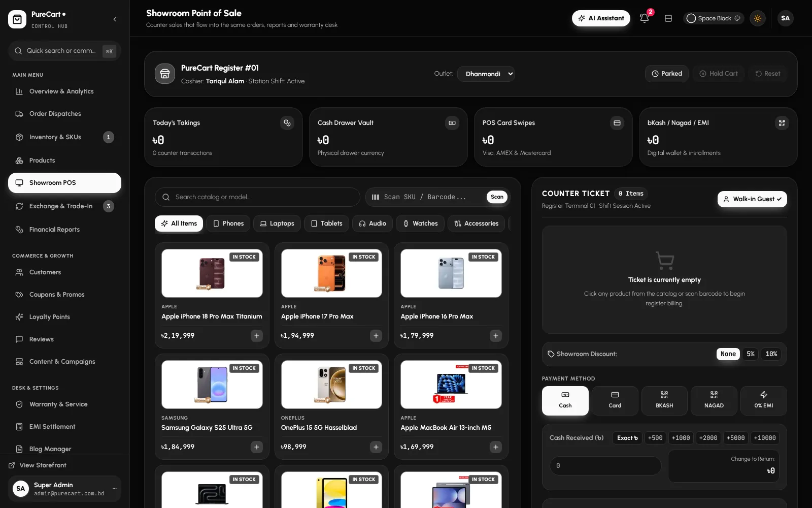
Task: Click the layout panel icon beside the bell
Action: pos(668,18)
